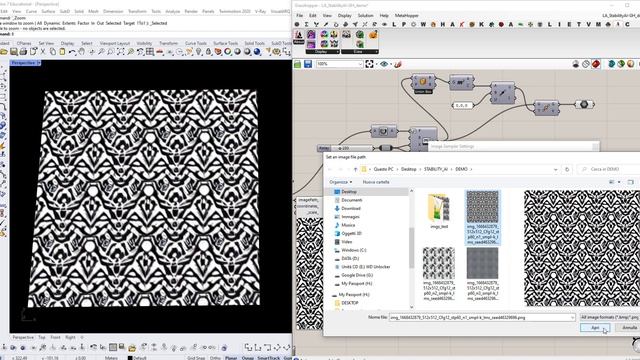Image resolution: width=640 pixels, height=360 pixels.
Task: Toggle Ortho in Rhino status bar
Action: tap(215, 358)
